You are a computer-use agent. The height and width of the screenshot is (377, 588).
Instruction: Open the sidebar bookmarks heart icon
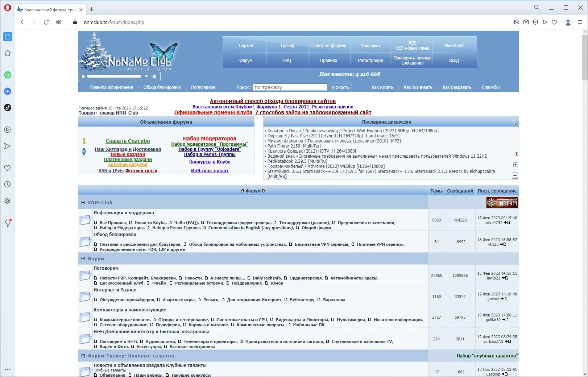[7, 168]
